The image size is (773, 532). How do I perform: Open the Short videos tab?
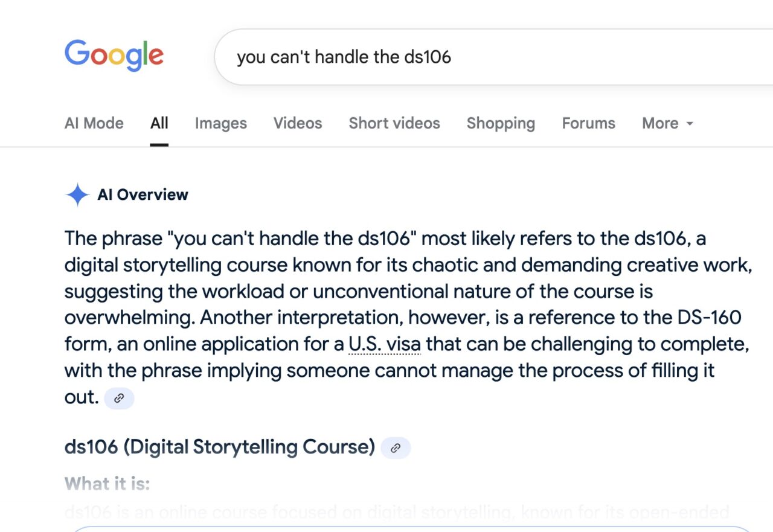pos(394,123)
